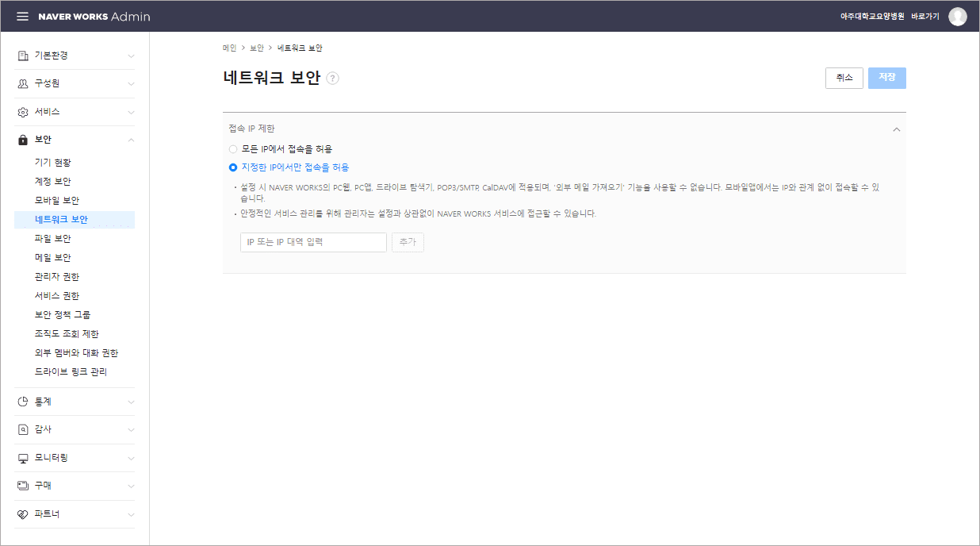Open the hamburger menu
980x546 pixels.
(22, 16)
